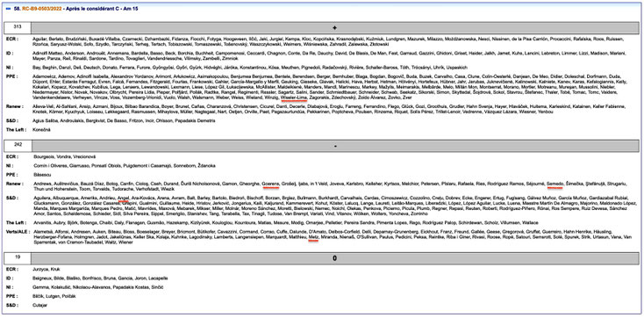The width and height of the screenshot is (644, 318).
Task: Click the underlined name Semedo
Action: pos(555,184)
